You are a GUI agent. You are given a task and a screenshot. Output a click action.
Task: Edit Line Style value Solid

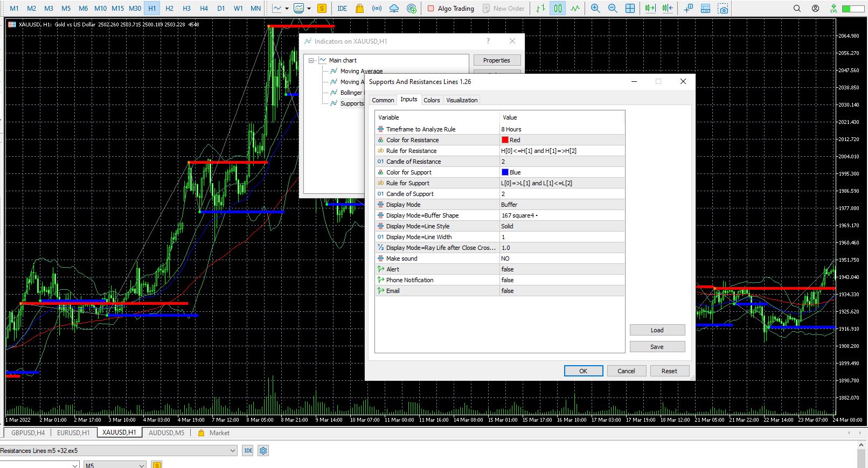(x=562, y=226)
